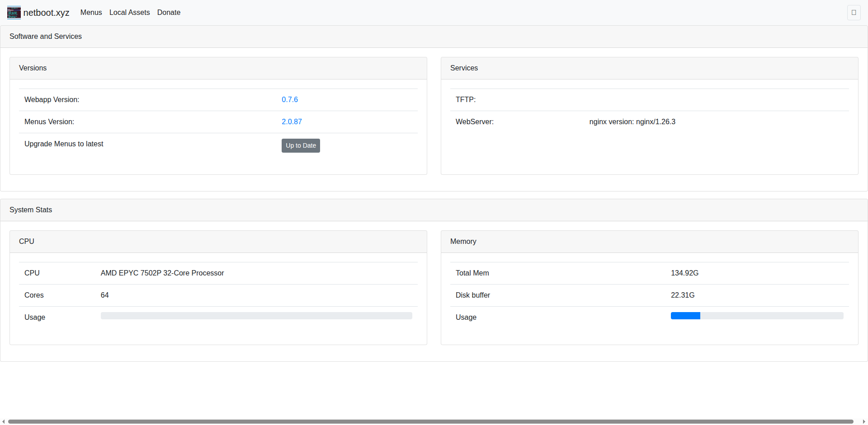Viewport: 868px width, 425px height.
Task: Open the Menus Version 2.0.87 link
Action: (292, 121)
